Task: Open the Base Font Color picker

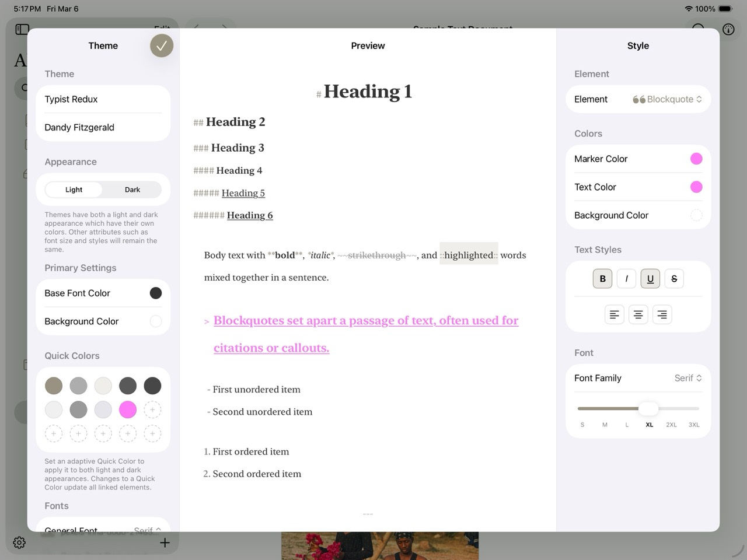Action: coord(155,293)
